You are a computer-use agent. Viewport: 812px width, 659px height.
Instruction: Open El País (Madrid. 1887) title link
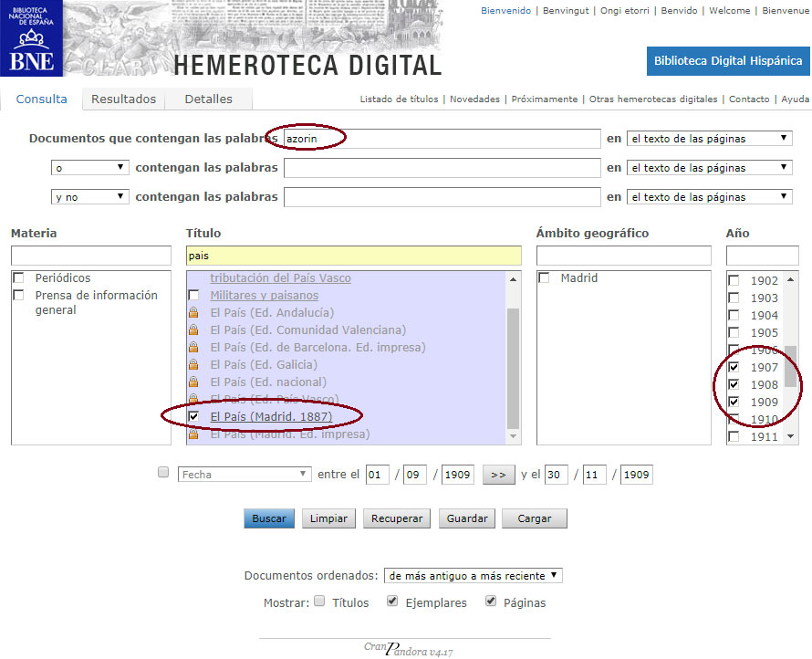point(271,416)
